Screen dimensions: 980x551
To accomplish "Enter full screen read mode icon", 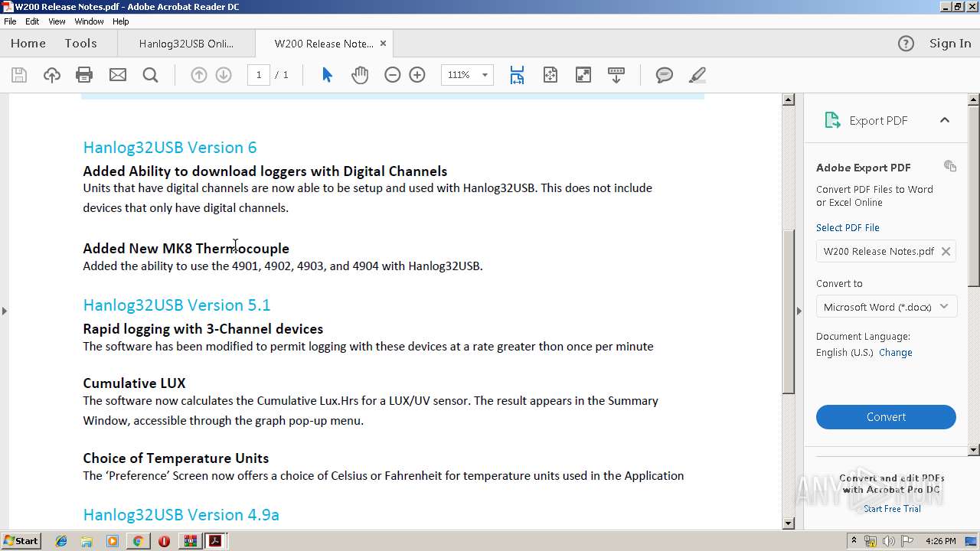I will 583,75.
